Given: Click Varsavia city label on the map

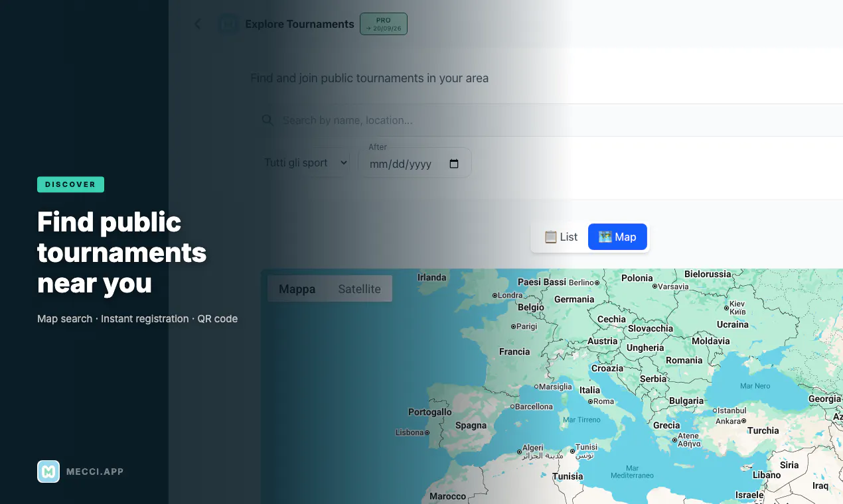Looking at the screenshot, I should (x=673, y=286).
